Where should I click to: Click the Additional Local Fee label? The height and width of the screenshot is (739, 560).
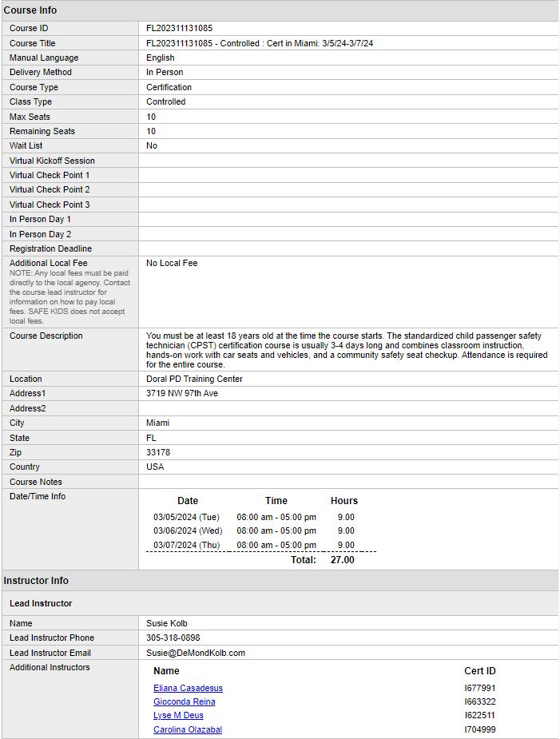[48, 263]
